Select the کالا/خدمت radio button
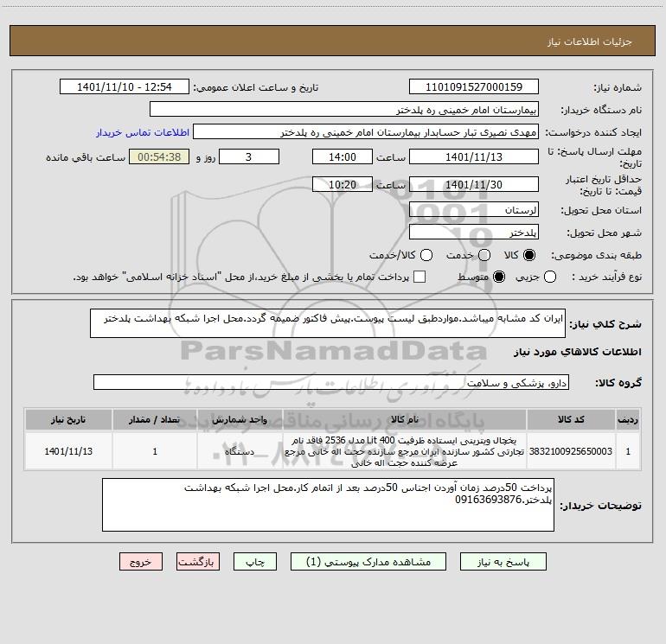666x644 pixels. 426,255
